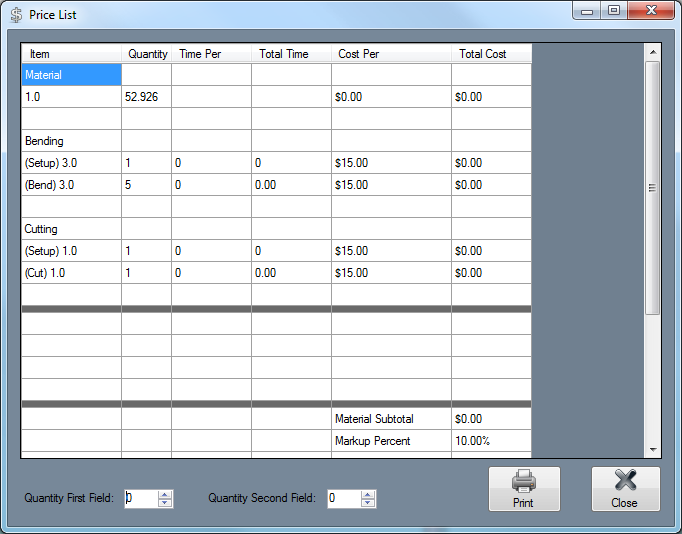Click the Cutting section cell
The height and width of the screenshot is (534, 682).
click(x=71, y=229)
